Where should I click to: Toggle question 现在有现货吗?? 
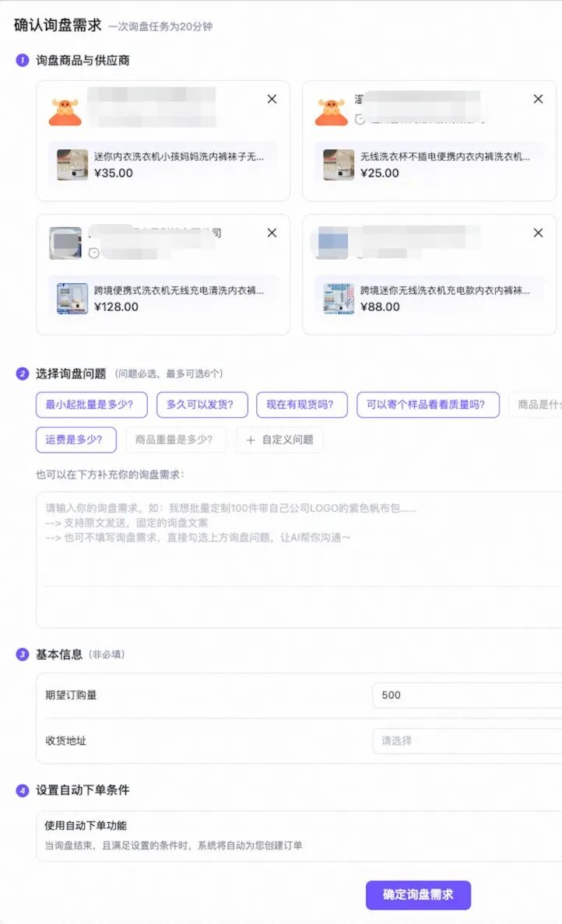point(302,405)
